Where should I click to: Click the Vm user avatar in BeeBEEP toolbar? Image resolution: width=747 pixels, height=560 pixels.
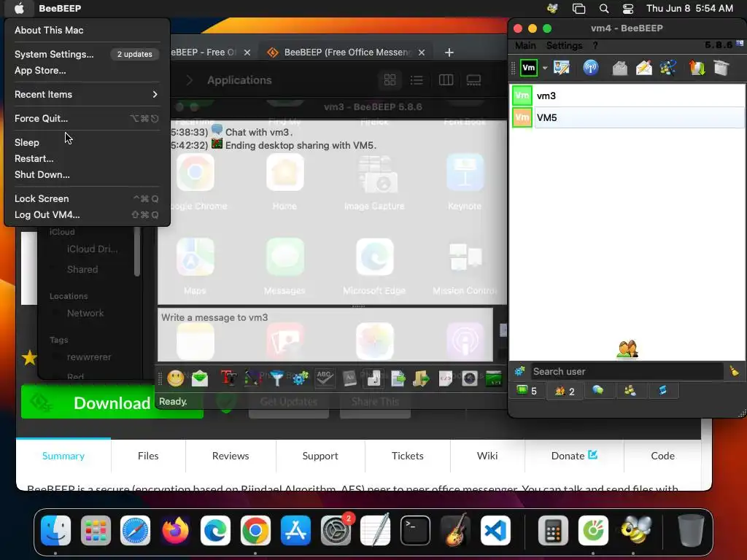pyautogui.click(x=529, y=68)
